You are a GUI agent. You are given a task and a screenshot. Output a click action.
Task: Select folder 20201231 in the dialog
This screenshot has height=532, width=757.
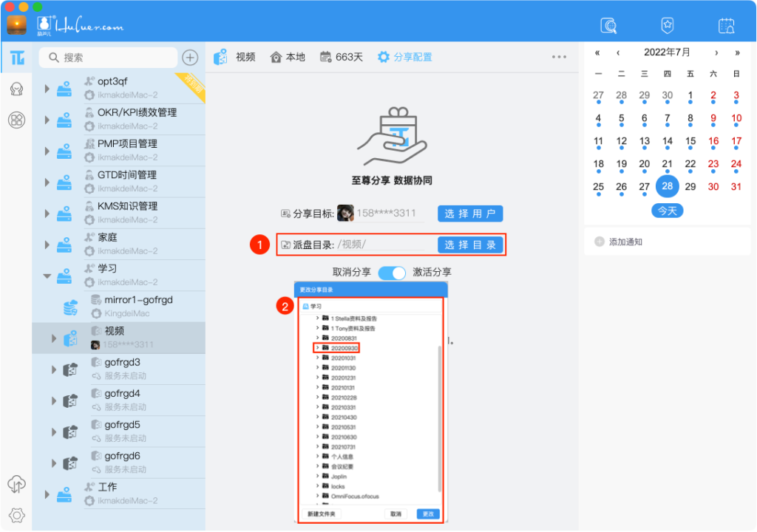click(x=343, y=378)
